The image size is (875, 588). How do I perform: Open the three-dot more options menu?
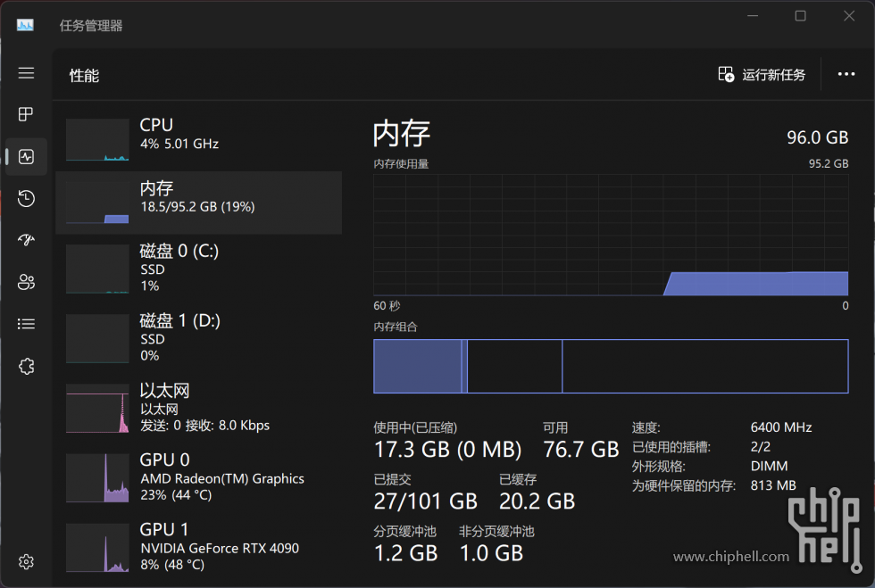tap(846, 74)
